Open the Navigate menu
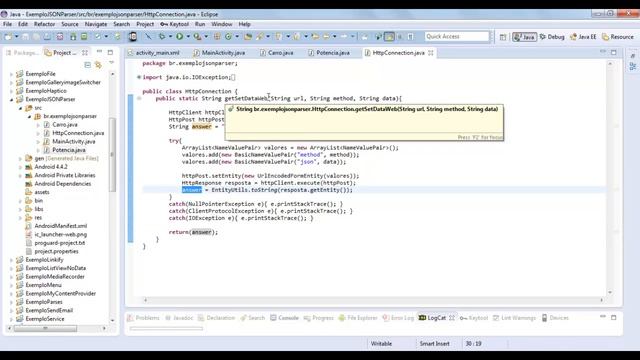This screenshot has width=640, height=360. (96, 24)
